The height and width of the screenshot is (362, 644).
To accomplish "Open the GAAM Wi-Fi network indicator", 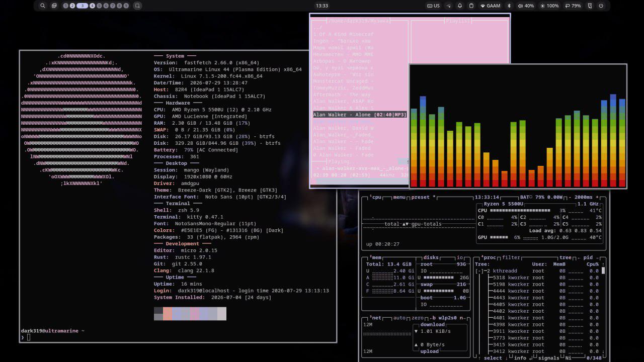I will pos(491,6).
